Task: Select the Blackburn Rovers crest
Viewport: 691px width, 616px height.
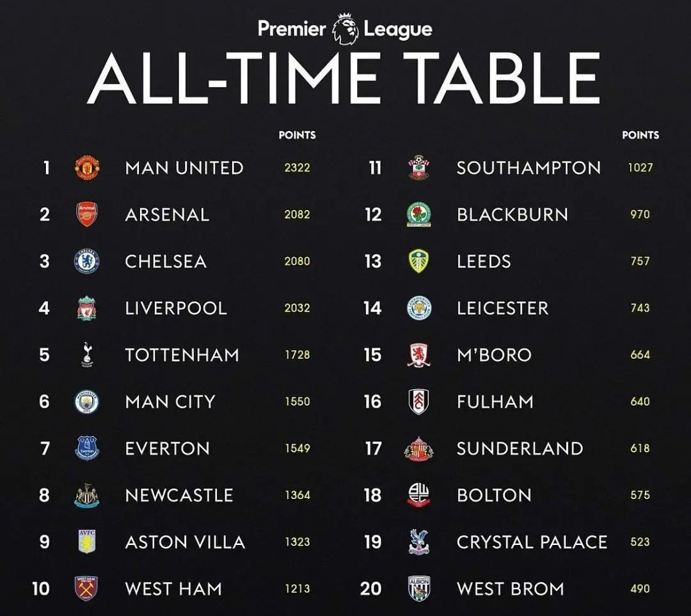Action: (x=418, y=214)
